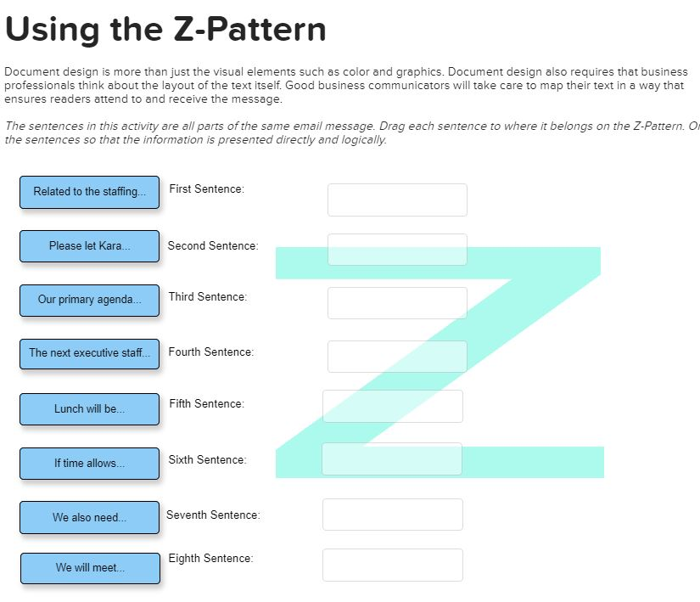
Task: Click the Sixth Sentence answer box
Action: click(391, 459)
